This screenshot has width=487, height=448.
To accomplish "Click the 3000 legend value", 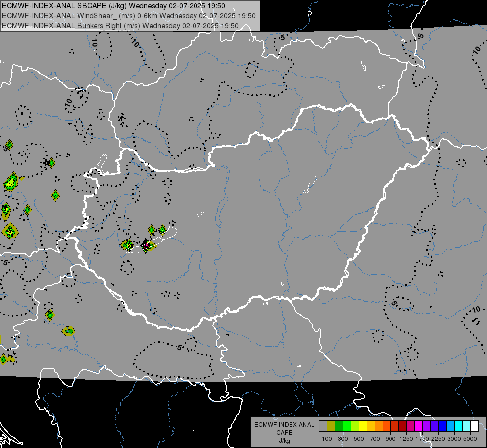I will pos(454,439).
